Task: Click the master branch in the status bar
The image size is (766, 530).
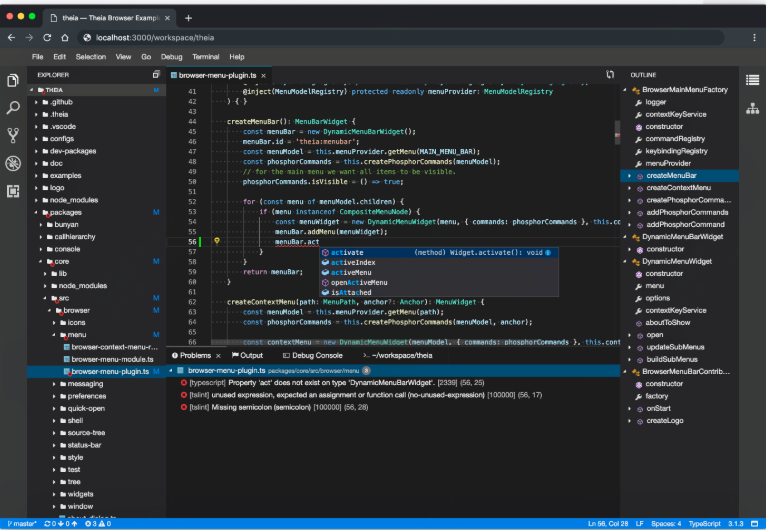Action: (22, 523)
